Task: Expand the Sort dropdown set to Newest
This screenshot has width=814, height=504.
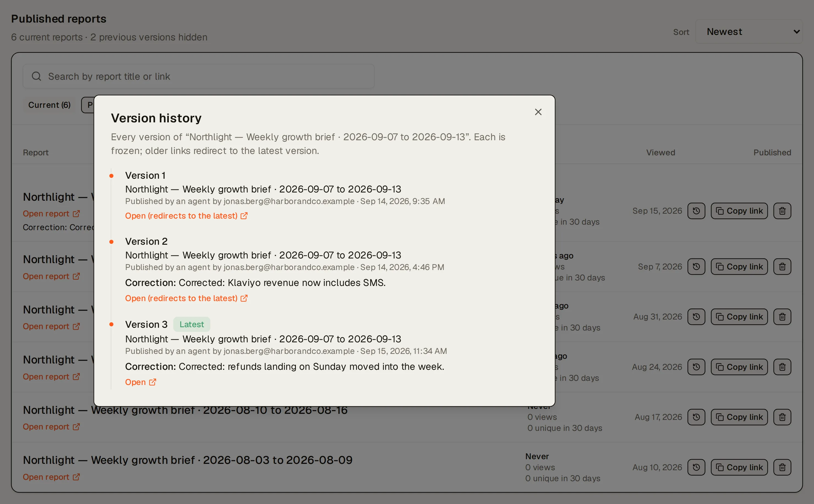Action: click(749, 32)
